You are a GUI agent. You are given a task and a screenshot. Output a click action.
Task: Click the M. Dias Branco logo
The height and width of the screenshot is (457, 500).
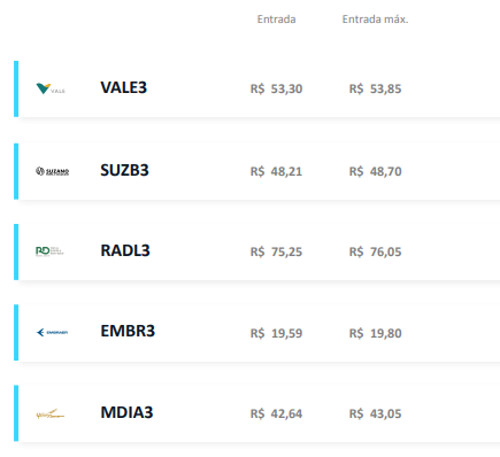point(50,414)
